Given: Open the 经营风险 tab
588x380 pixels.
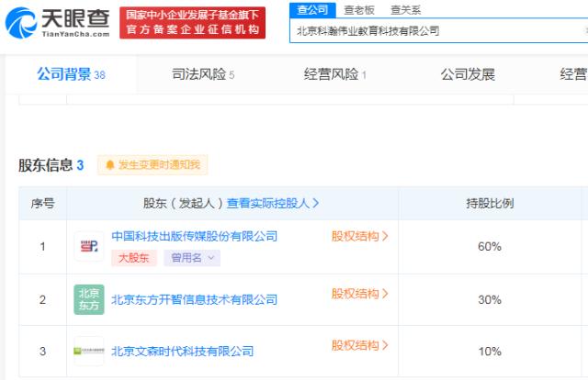Looking at the screenshot, I should coord(334,74).
